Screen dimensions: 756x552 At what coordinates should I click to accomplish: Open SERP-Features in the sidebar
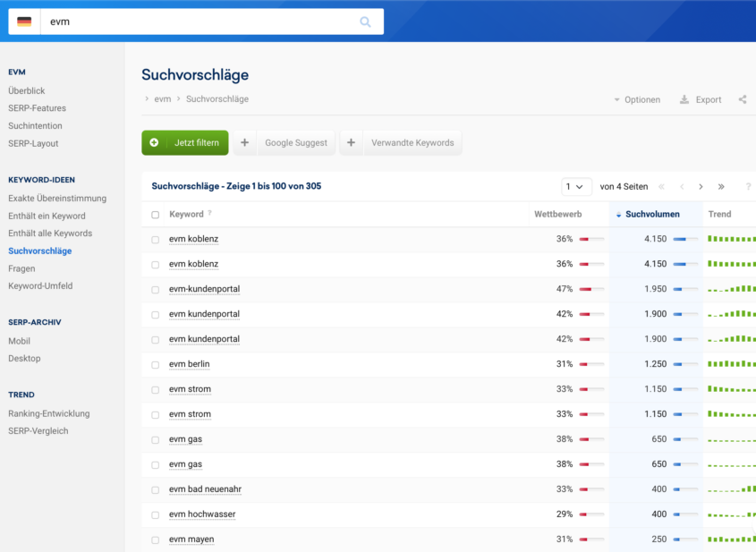coord(37,108)
